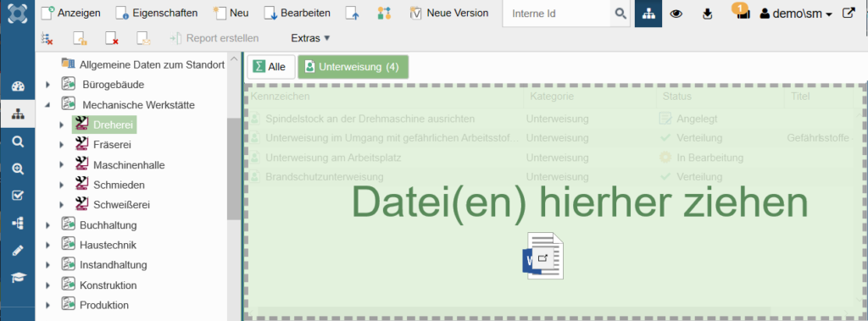Expand the Bürogebäude tree node

pyautogui.click(x=47, y=85)
